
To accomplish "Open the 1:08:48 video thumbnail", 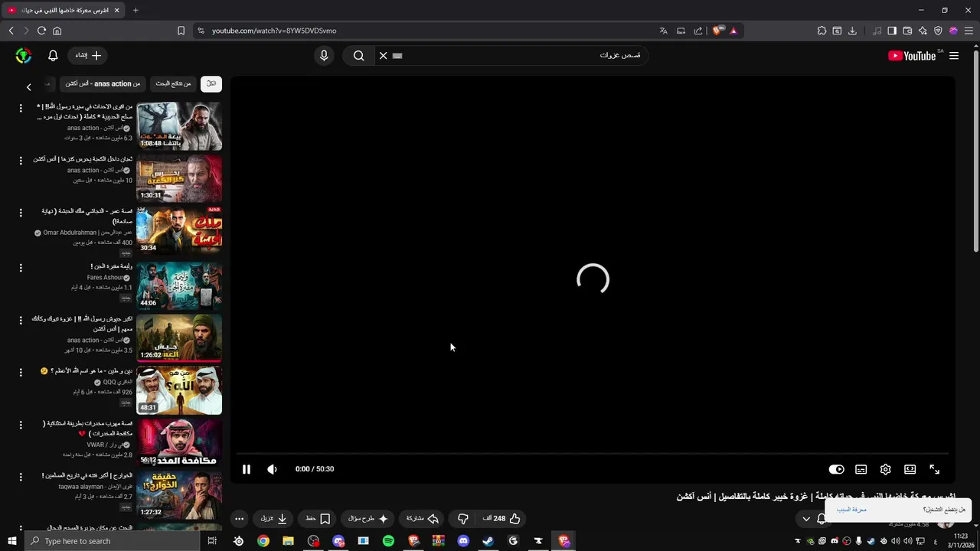I will click(x=179, y=126).
